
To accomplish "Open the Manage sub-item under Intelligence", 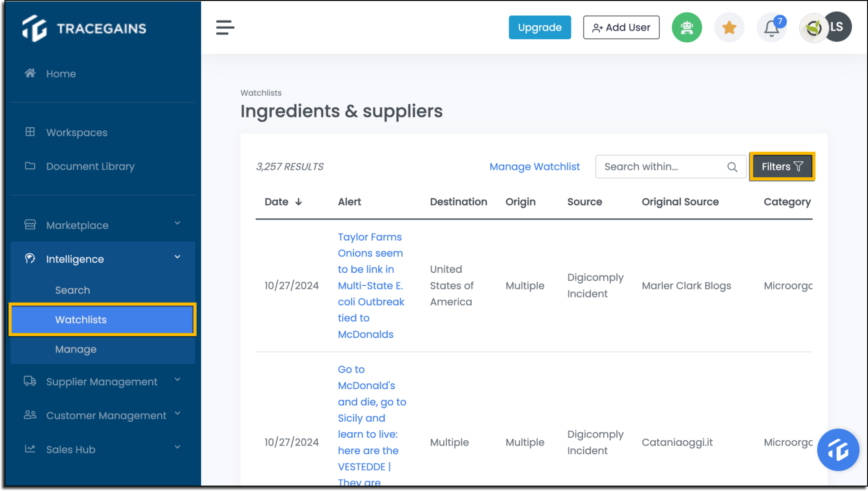I will 76,349.
